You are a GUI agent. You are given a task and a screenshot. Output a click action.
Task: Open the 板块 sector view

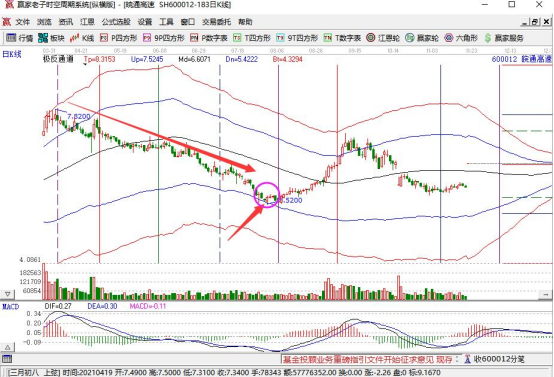click(x=51, y=38)
